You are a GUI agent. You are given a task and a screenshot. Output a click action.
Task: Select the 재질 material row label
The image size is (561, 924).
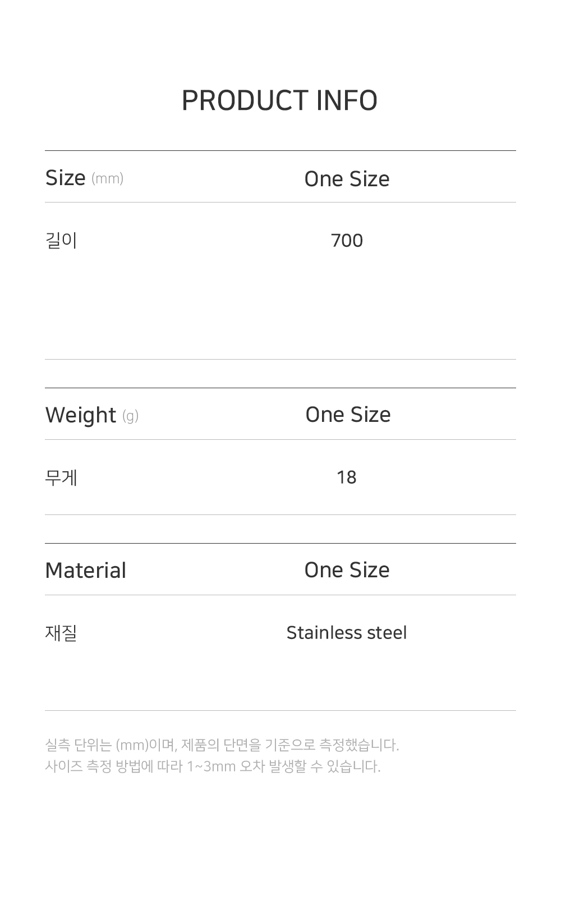point(61,633)
